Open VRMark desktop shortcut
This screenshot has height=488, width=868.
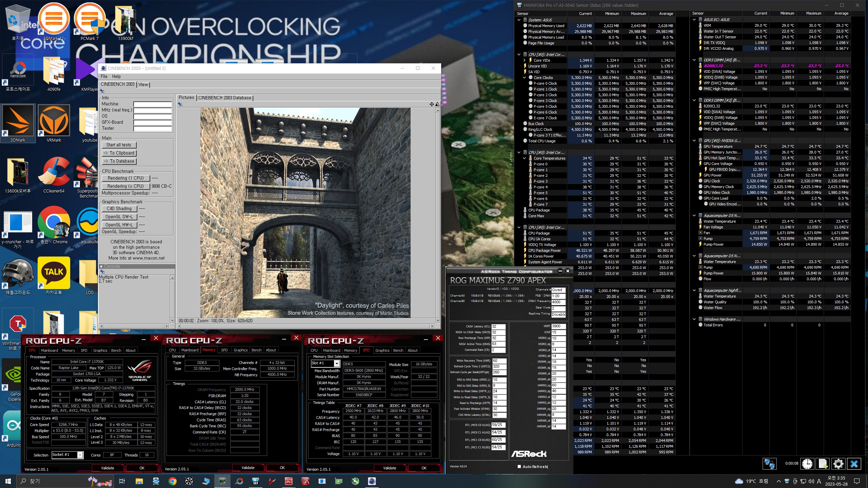point(54,124)
